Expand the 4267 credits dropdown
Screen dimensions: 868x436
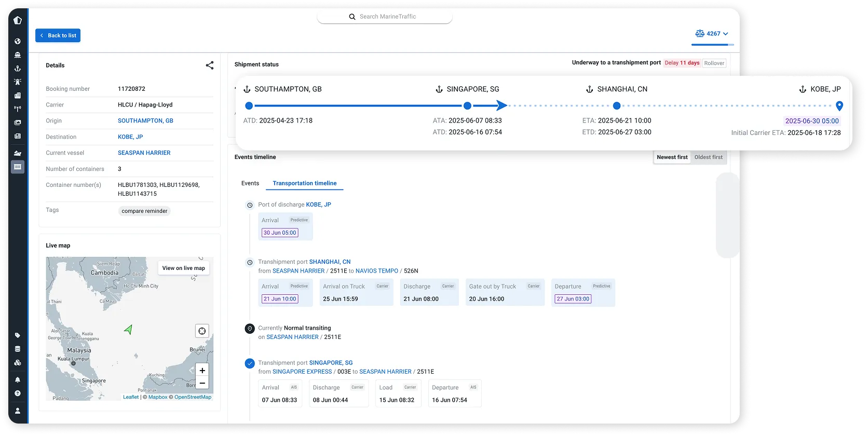(712, 34)
